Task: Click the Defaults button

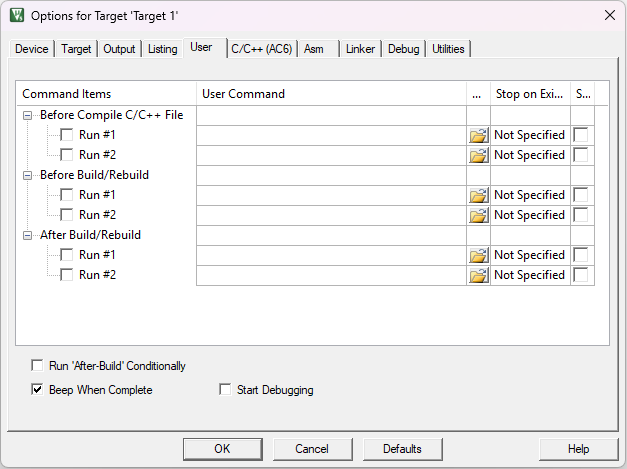Action: pos(402,449)
